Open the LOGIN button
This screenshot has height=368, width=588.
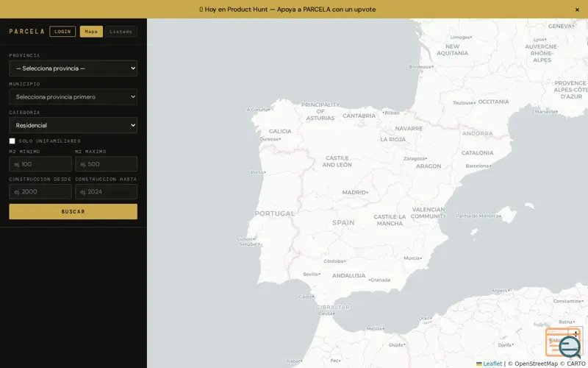pyautogui.click(x=62, y=32)
